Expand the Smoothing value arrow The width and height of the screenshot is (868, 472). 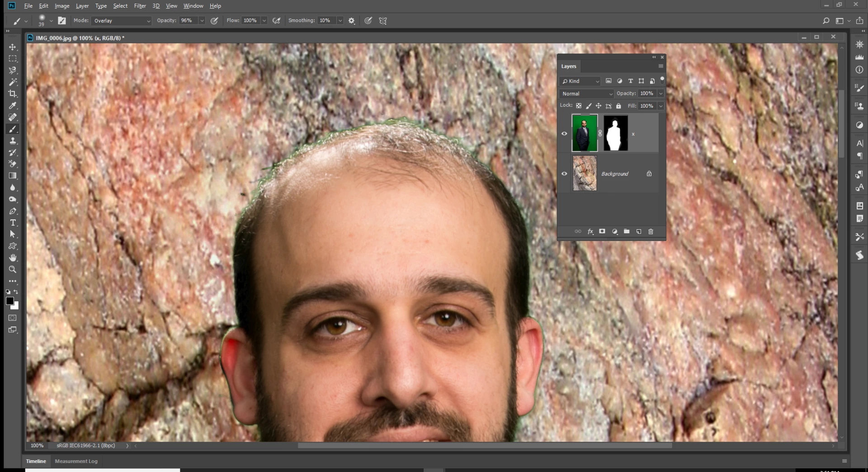(x=340, y=21)
